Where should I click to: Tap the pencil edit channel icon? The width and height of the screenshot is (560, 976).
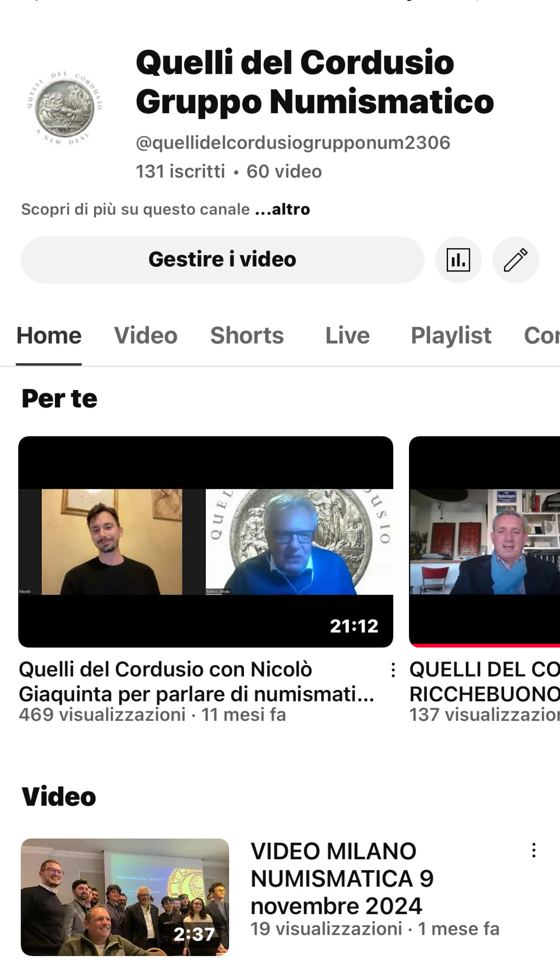515,260
